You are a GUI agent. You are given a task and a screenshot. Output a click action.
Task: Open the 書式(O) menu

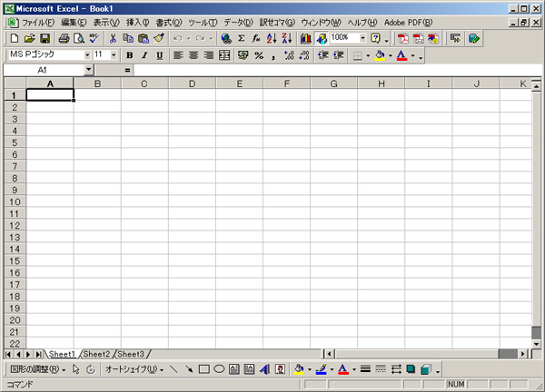coord(168,23)
